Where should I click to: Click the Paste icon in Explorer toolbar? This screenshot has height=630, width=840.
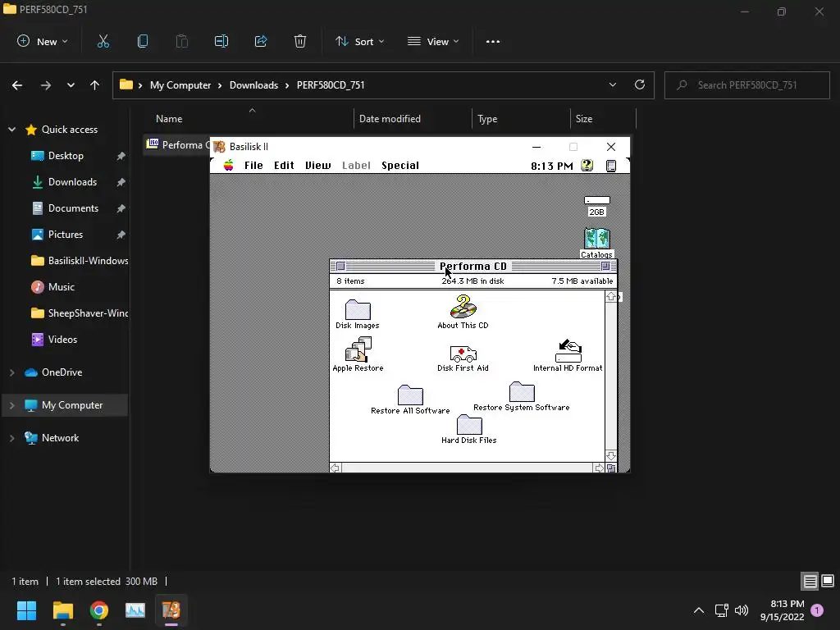pos(182,41)
